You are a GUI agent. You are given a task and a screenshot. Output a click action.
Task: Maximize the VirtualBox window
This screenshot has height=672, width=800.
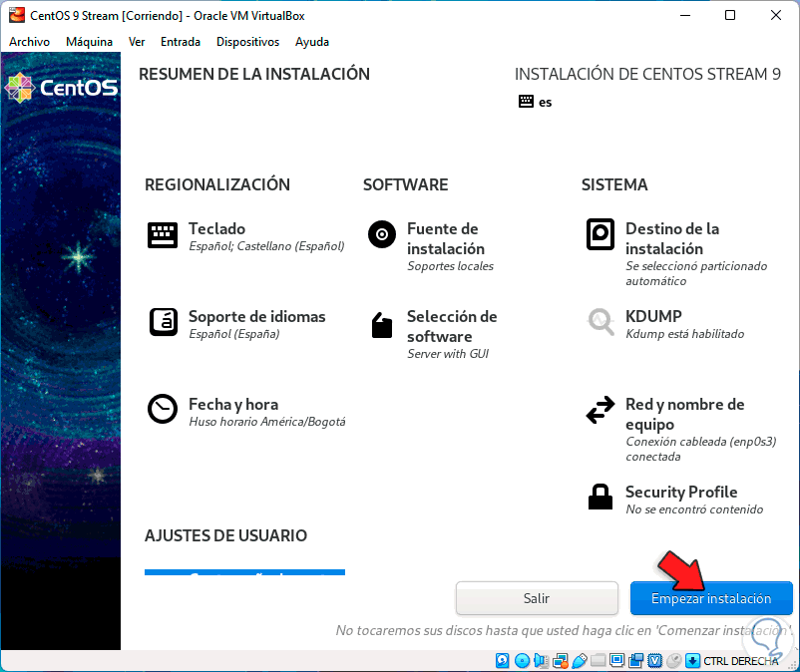pos(730,15)
